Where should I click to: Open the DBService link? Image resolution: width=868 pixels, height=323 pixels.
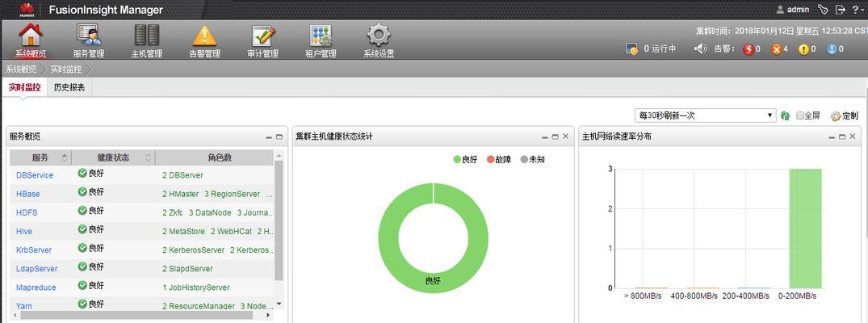pyautogui.click(x=35, y=175)
